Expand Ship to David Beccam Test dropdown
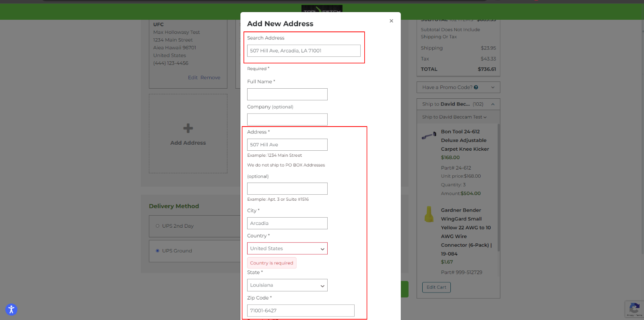 tap(454, 117)
